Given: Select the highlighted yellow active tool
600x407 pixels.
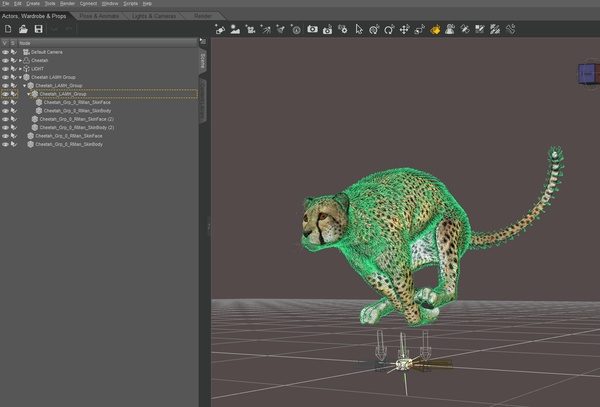Looking at the screenshot, I should (x=435, y=30).
